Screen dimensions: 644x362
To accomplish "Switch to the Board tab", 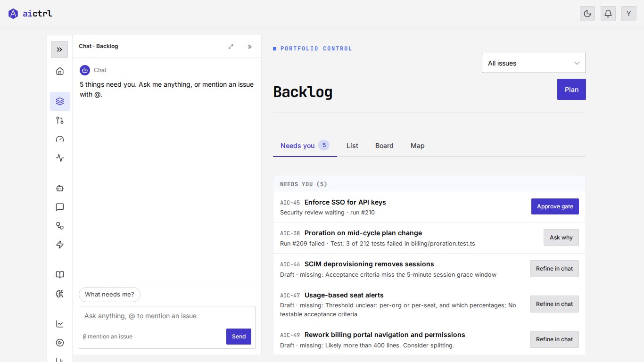I will [x=384, y=146].
